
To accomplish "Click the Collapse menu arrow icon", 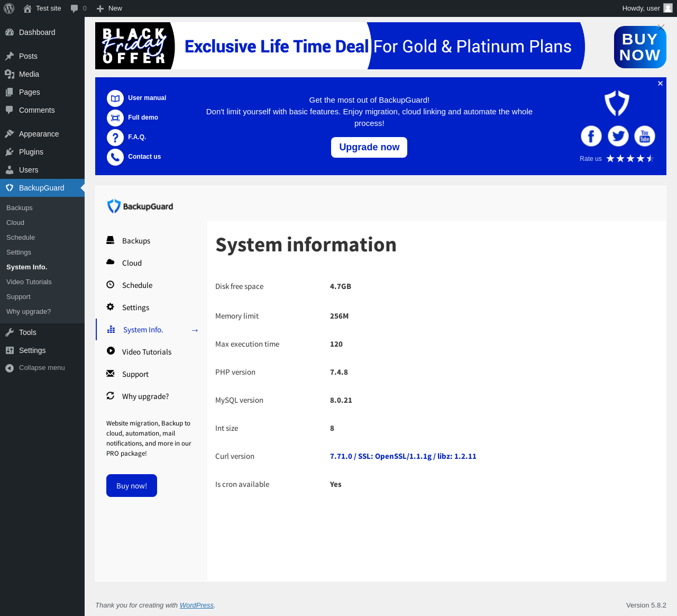I will click(x=10, y=368).
